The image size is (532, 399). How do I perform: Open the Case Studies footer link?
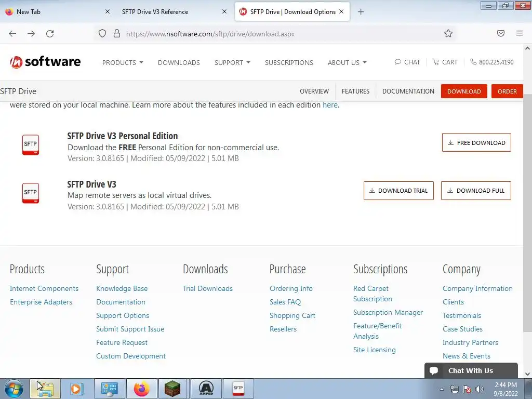tap(462, 329)
